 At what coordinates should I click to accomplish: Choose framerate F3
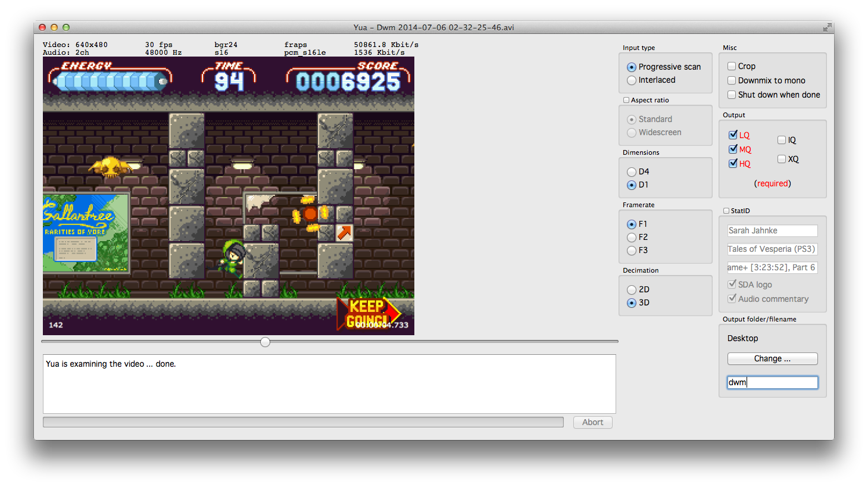(x=632, y=251)
